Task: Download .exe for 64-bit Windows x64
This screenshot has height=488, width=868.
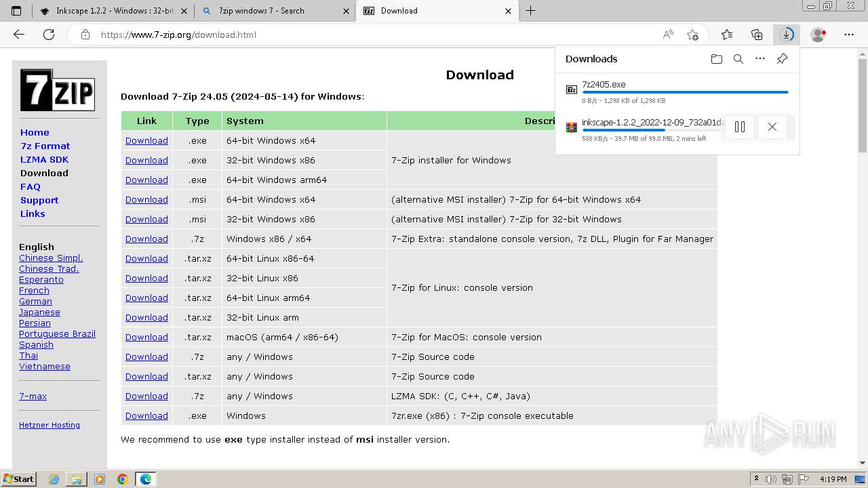Action: 146,140
